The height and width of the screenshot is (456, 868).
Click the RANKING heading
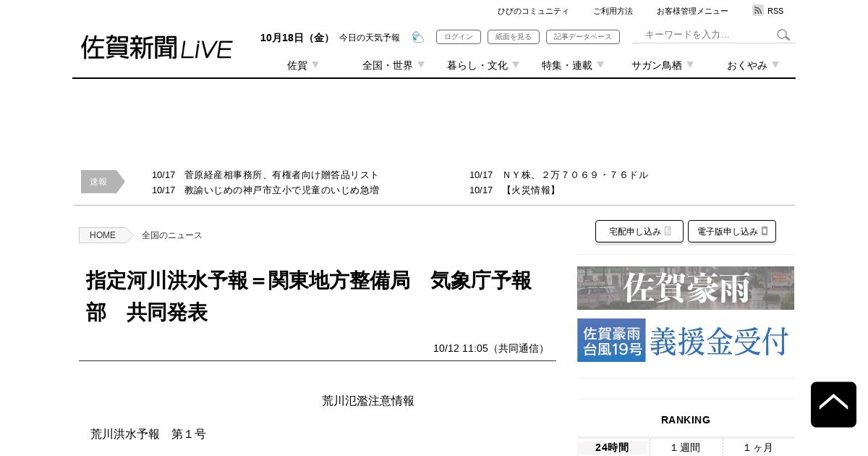coord(686,420)
